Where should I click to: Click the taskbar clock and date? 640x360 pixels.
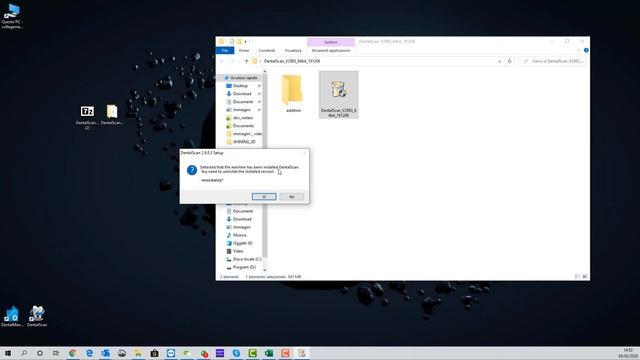pos(628,353)
